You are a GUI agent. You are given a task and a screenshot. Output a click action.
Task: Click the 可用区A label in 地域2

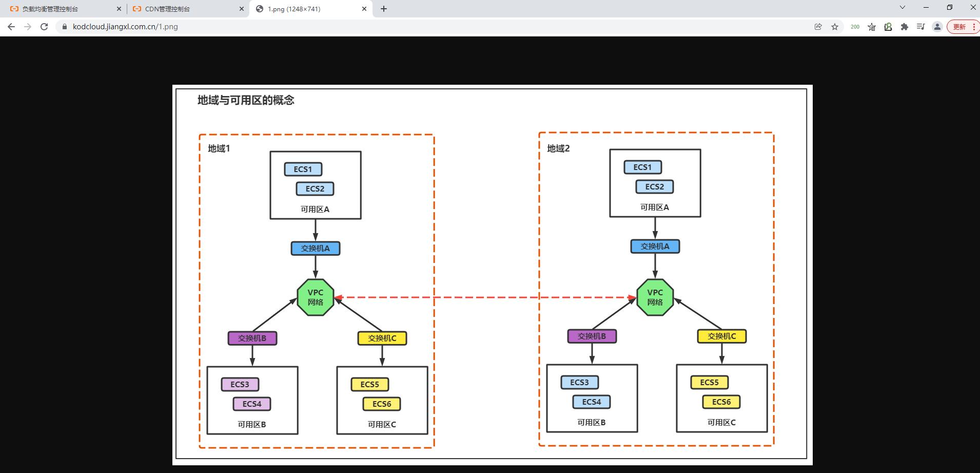(x=655, y=207)
